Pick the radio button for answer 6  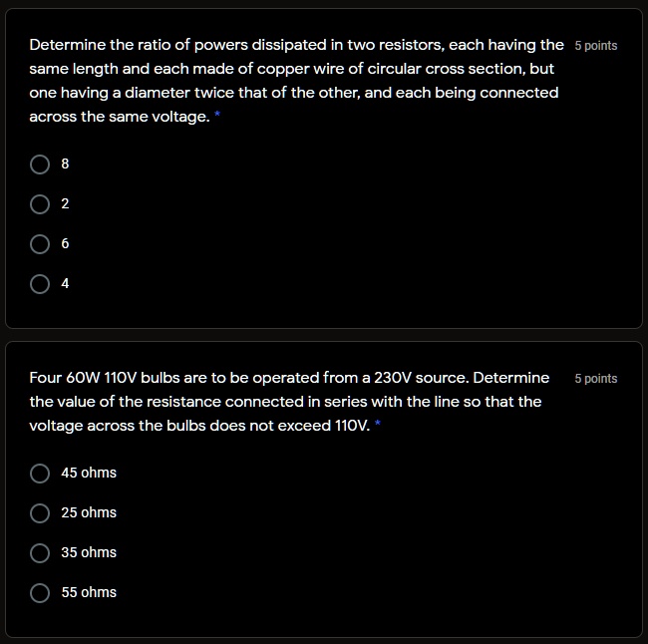point(40,243)
